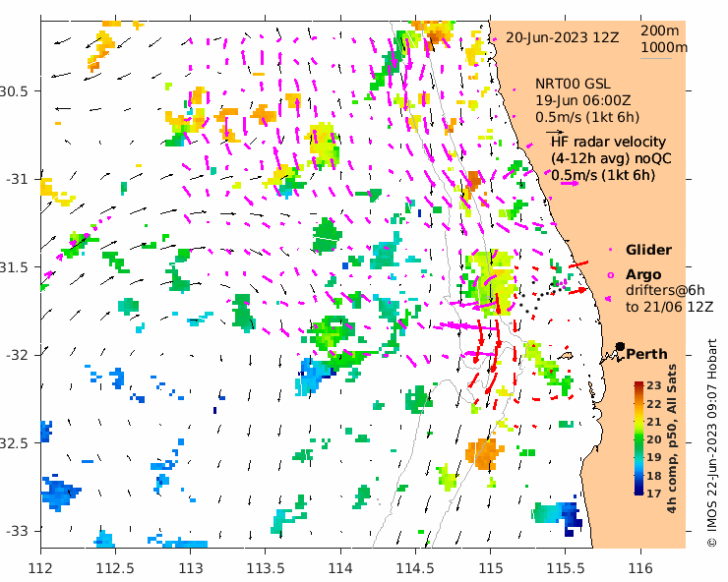The image size is (728, 582).
Task: Click the black velocity scale arrow in the legend
Action: 555,133
